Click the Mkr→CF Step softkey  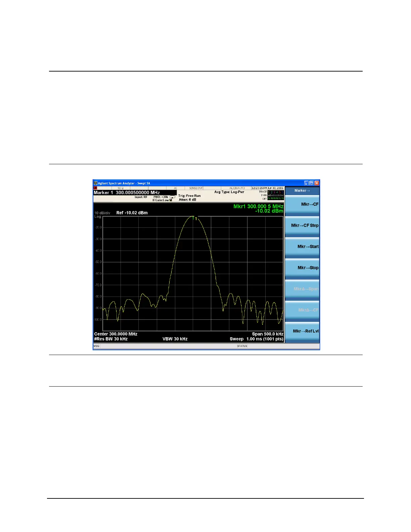pos(302,226)
